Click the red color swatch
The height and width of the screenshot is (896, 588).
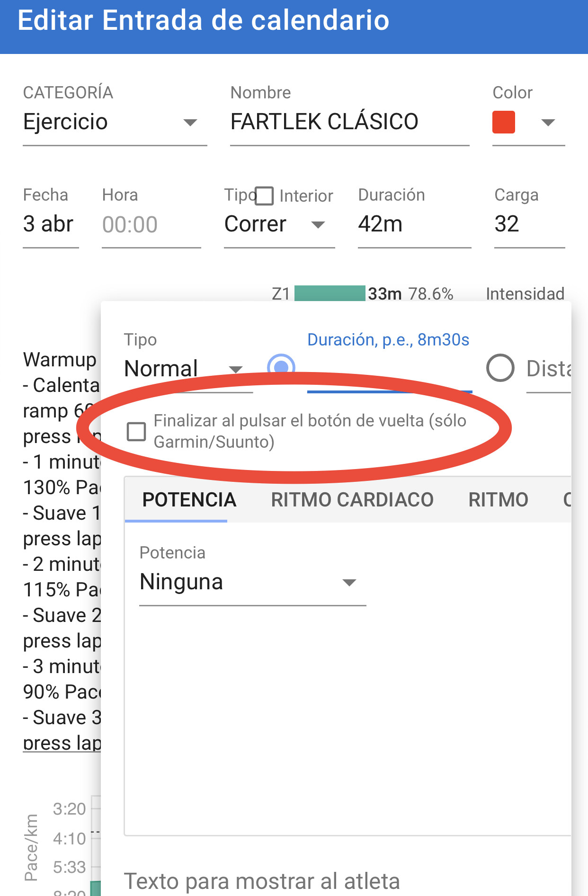pyautogui.click(x=504, y=122)
